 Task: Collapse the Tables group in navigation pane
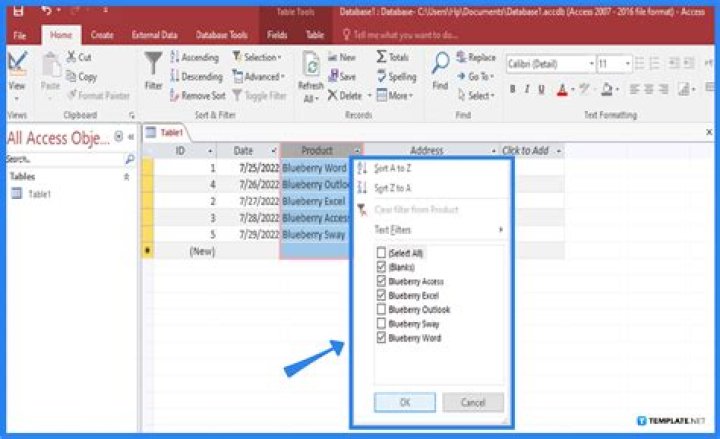pyautogui.click(x=126, y=177)
